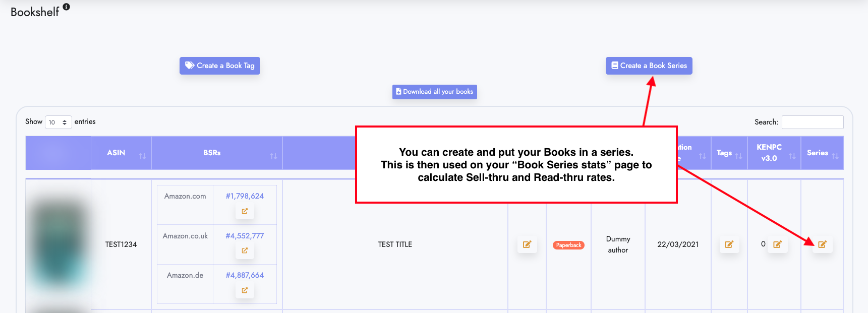Edit the TEST TITLE book title icon
This screenshot has height=313, width=868.
pos(527,244)
